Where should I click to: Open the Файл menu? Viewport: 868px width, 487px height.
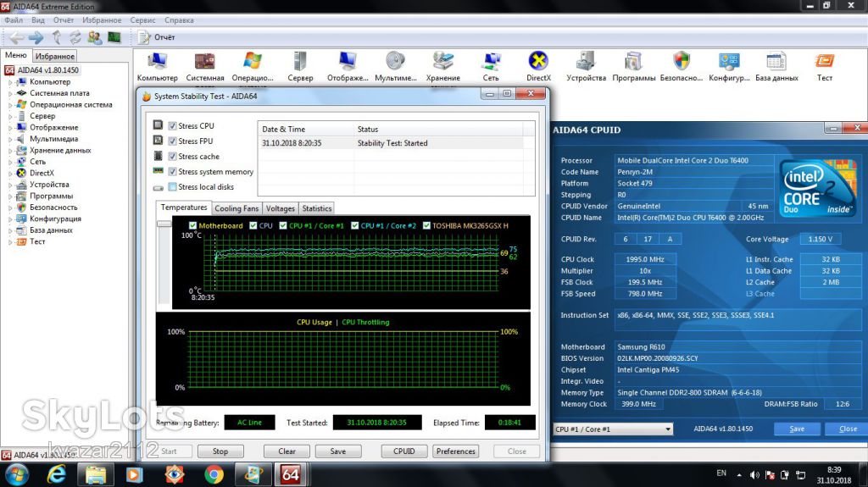14,20
